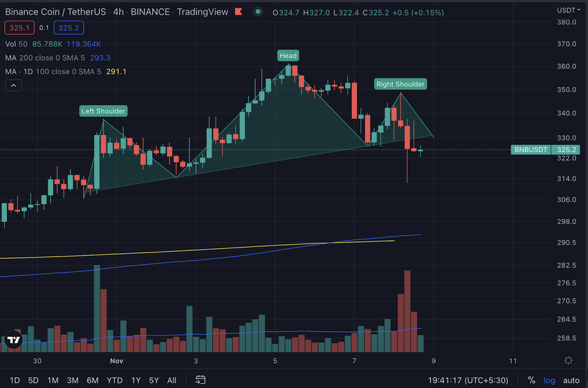Select the YTD time range

pos(114,380)
